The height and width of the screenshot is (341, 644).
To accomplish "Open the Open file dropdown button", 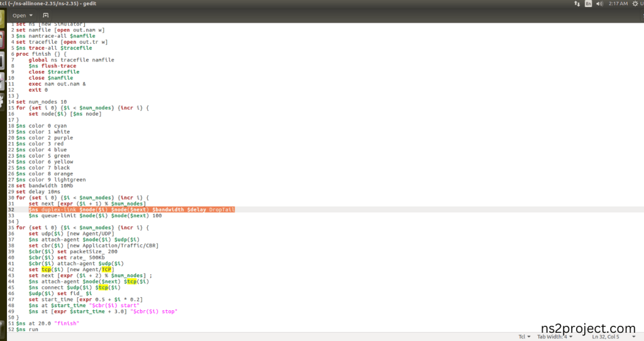I will click(22, 16).
